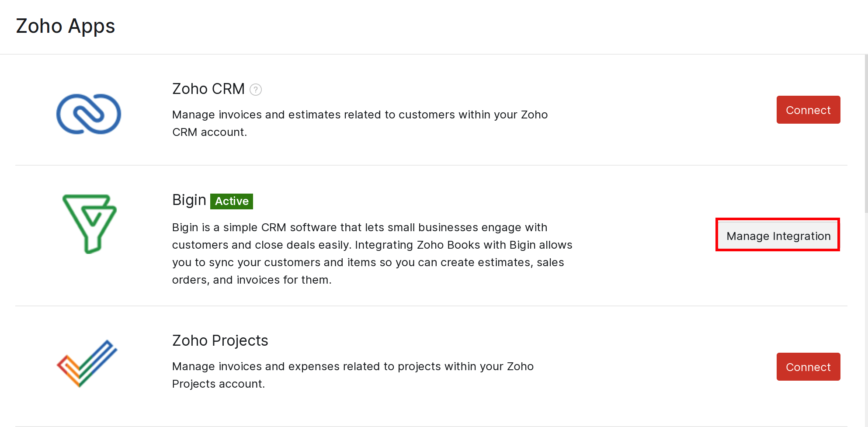Click the Zoho CRM app title
Viewport: 868px width, 427px height.
tap(208, 89)
